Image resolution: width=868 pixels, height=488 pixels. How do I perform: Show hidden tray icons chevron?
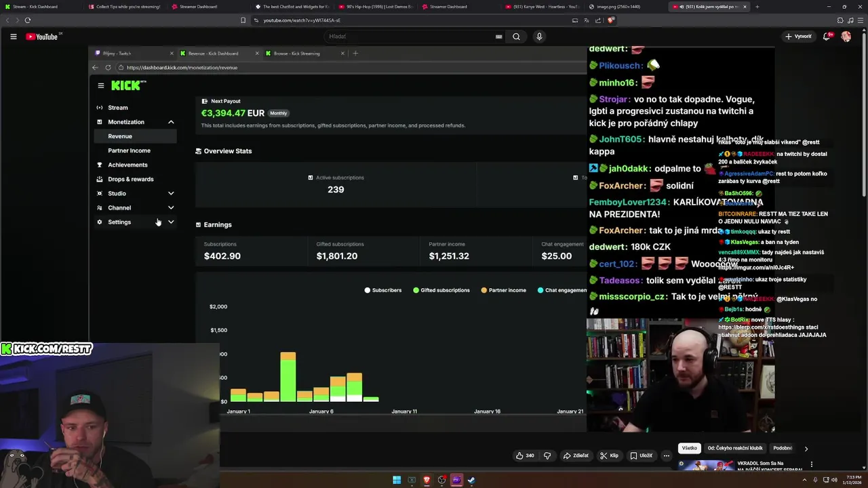point(806,481)
